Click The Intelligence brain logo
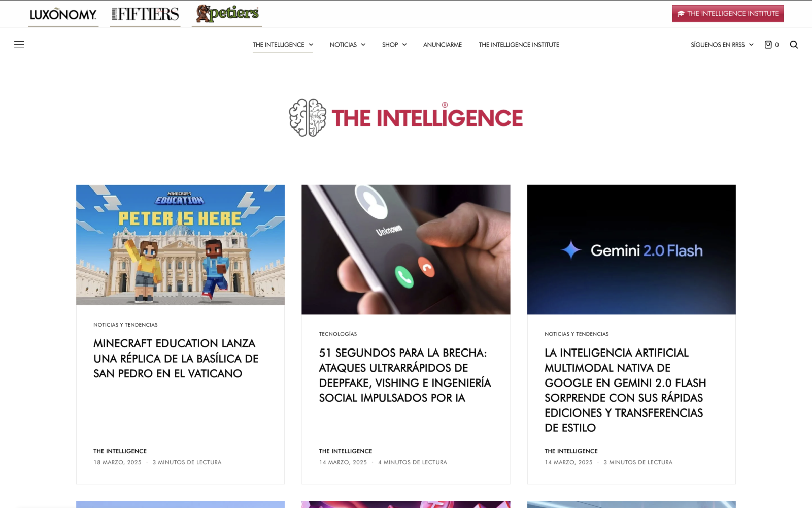Viewport: 812px width, 508px height. (406, 118)
